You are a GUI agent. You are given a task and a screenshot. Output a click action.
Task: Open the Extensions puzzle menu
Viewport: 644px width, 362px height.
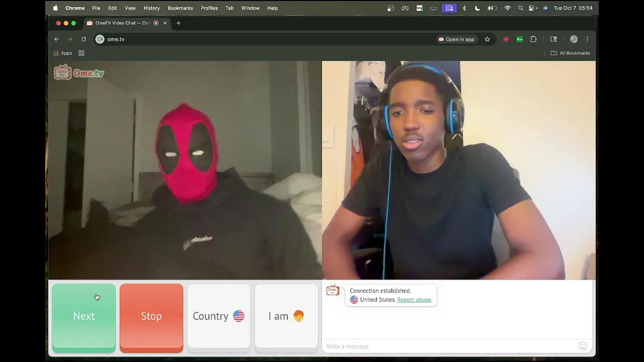tap(533, 39)
